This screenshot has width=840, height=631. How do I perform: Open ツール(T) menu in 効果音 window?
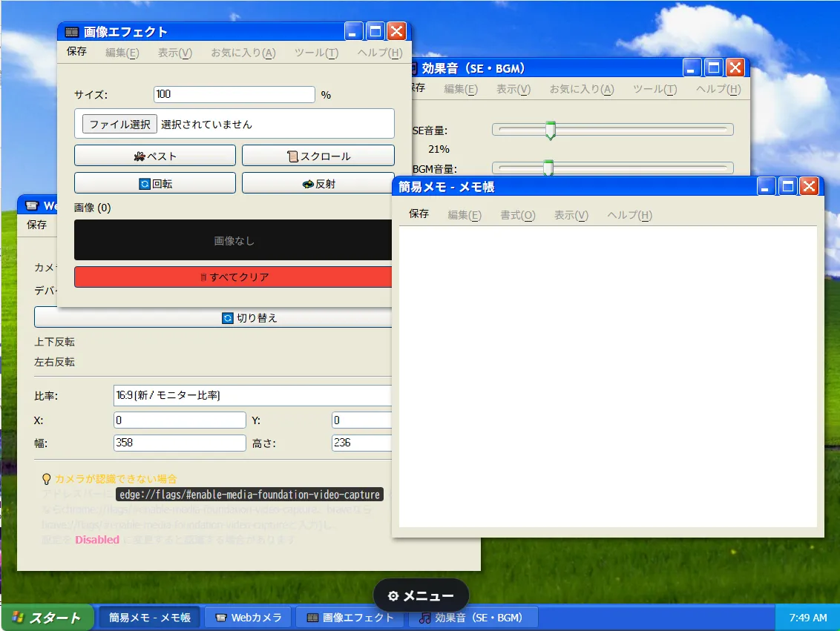click(x=654, y=89)
